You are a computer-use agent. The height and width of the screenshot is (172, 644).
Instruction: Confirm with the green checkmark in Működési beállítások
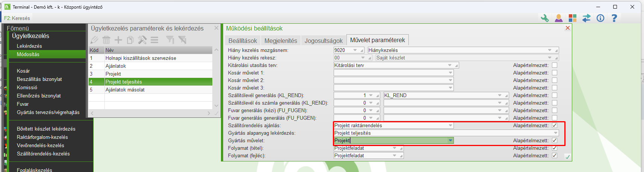567,157
